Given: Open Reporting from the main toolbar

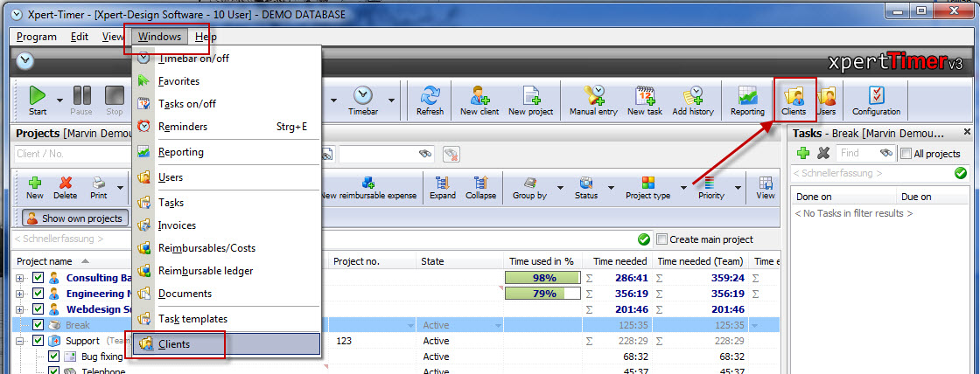Looking at the screenshot, I should pyautogui.click(x=747, y=100).
